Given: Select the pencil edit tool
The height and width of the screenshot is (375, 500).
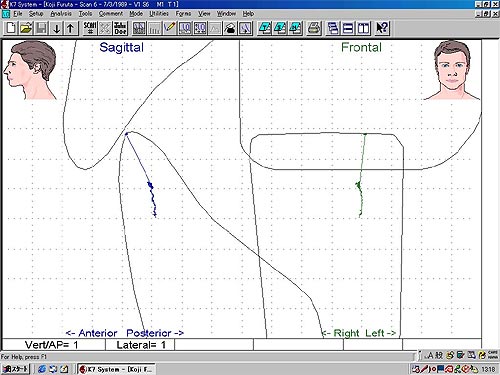Looking at the screenshot, I should (x=169, y=28).
